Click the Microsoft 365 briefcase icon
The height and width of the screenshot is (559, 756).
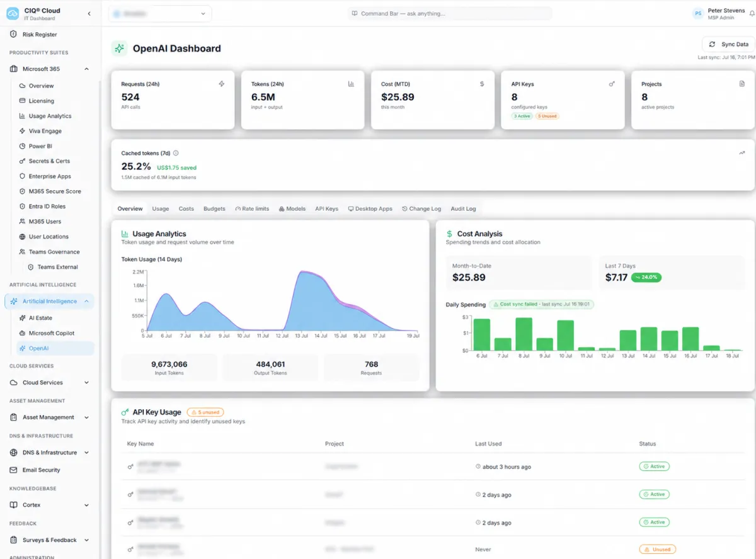[x=14, y=69]
